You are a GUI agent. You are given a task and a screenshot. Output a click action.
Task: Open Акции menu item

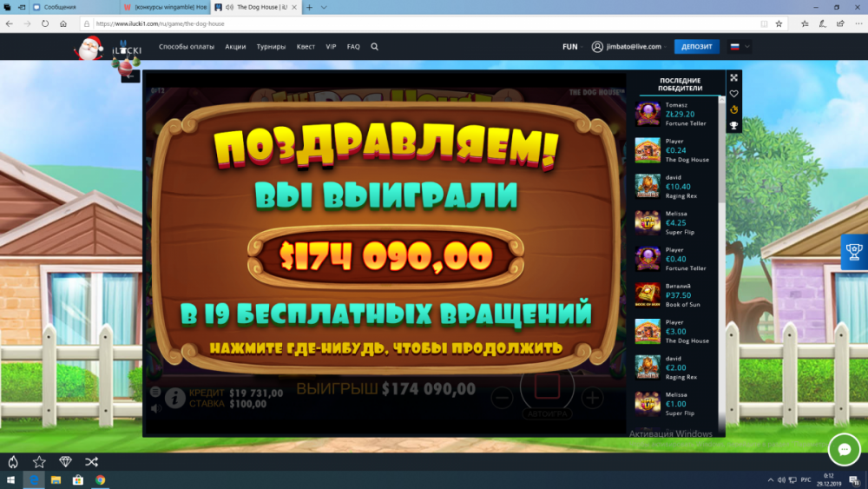(235, 47)
